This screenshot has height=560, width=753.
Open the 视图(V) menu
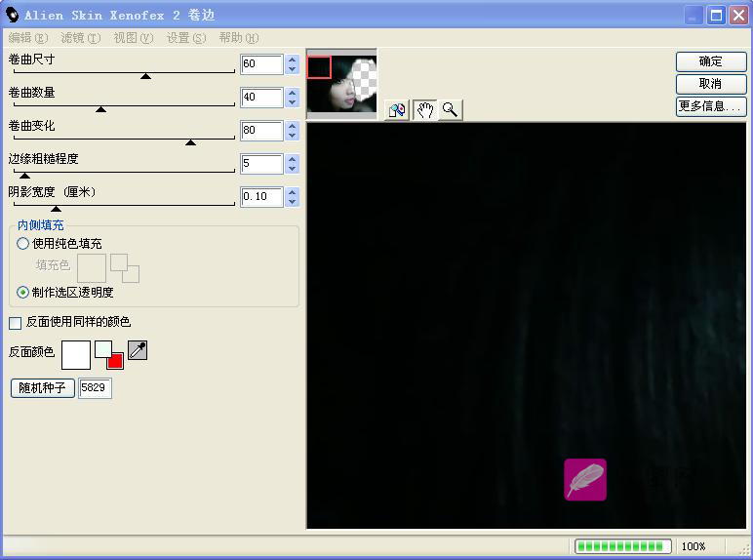pos(134,37)
